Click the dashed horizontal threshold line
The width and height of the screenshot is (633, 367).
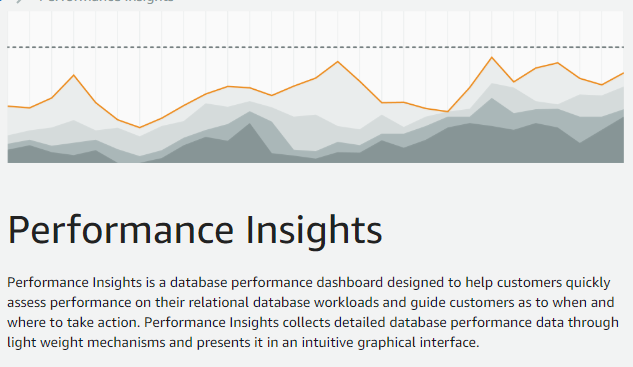click(x=316, y=47)
